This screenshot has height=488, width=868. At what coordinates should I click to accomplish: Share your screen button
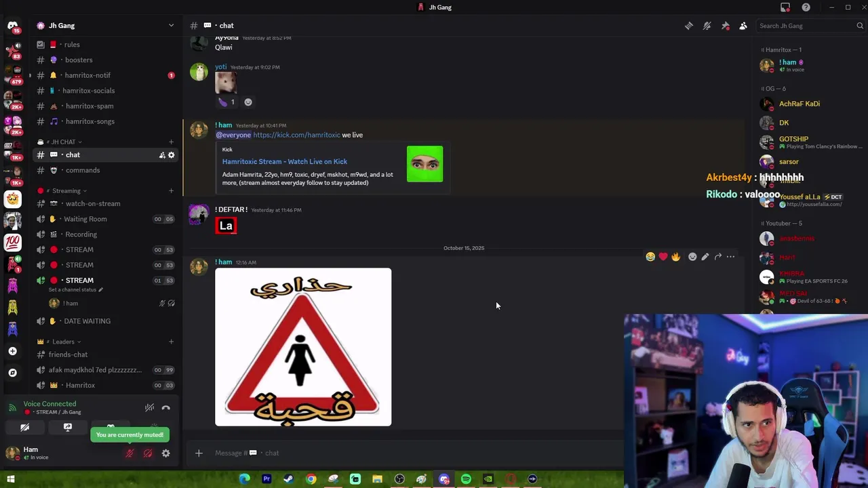[68, 428]
